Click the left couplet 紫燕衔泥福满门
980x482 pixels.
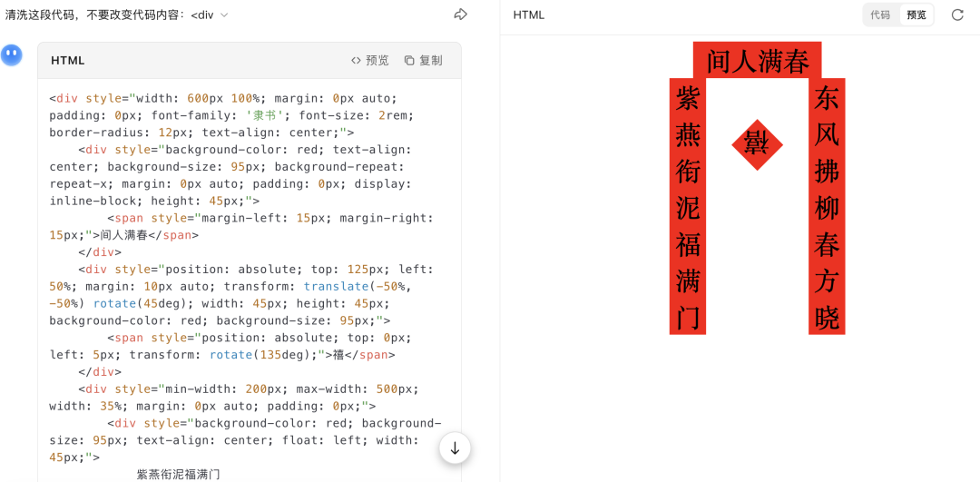click(x=688, y=206)
